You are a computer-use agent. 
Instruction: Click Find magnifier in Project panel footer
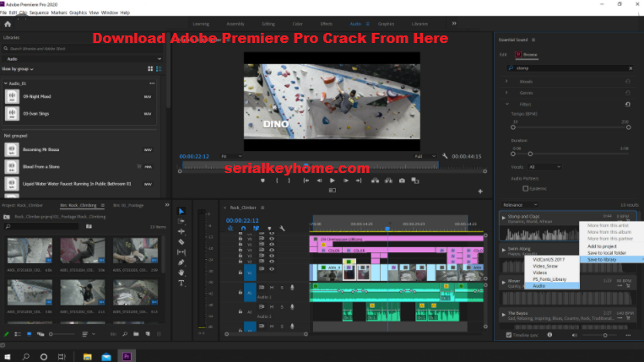pos(125,334)
